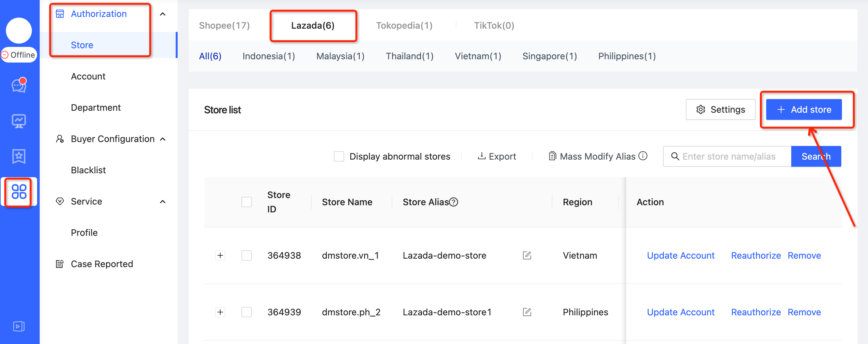Expand details for store 364939

(220, 312)
